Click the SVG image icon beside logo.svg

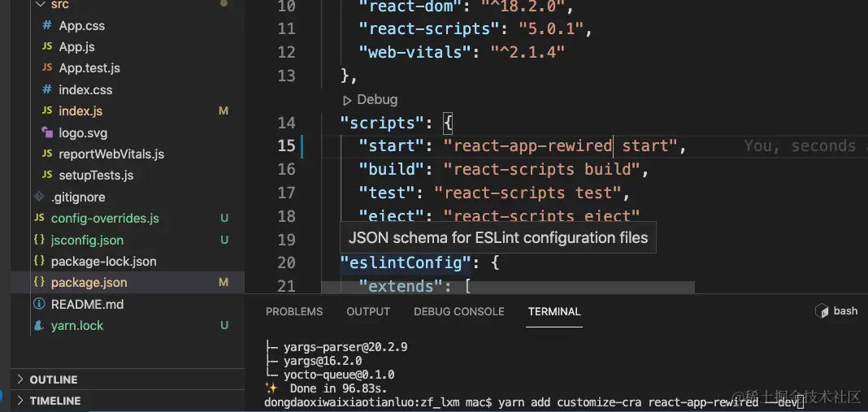(48, 132)
